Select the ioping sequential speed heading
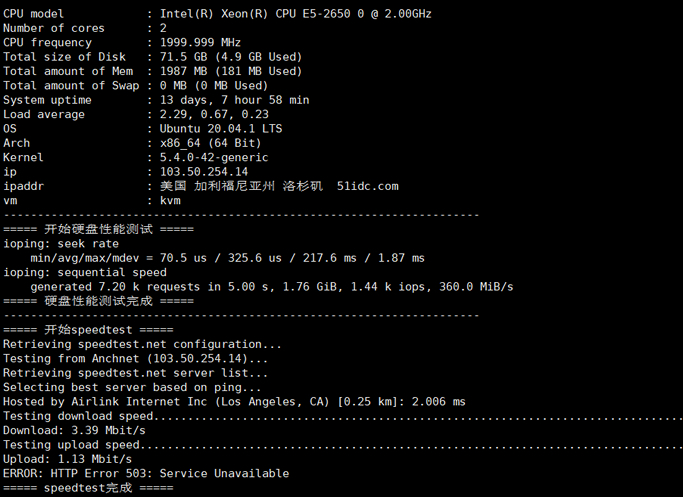 (x=85, y=272)
